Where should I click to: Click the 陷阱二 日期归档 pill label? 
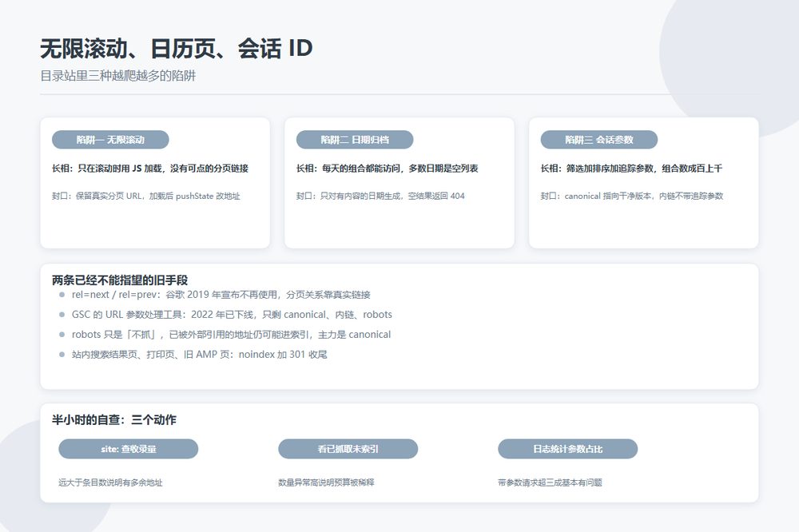point(355,140)
